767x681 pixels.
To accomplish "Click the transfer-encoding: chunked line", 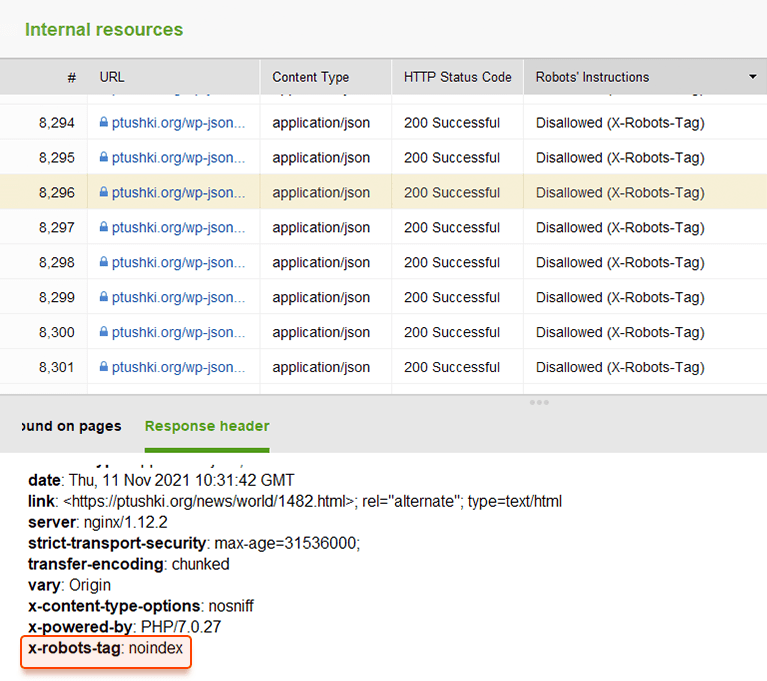I will 129,564.
